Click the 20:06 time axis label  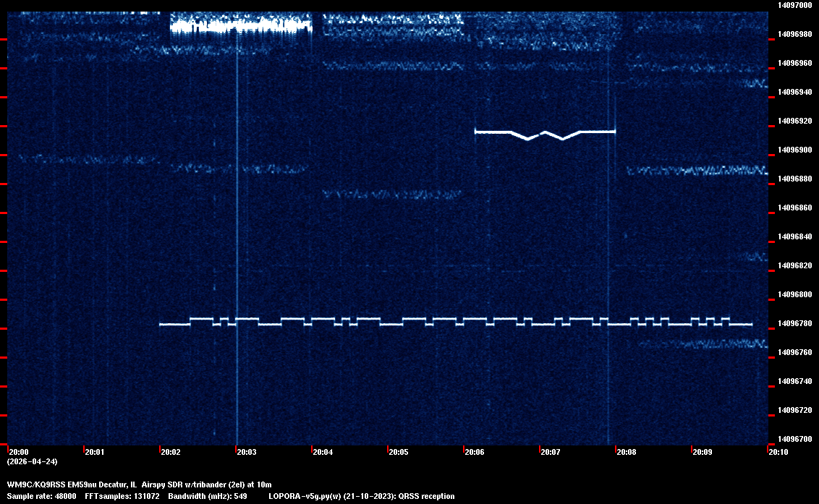[x=474, y=452]
